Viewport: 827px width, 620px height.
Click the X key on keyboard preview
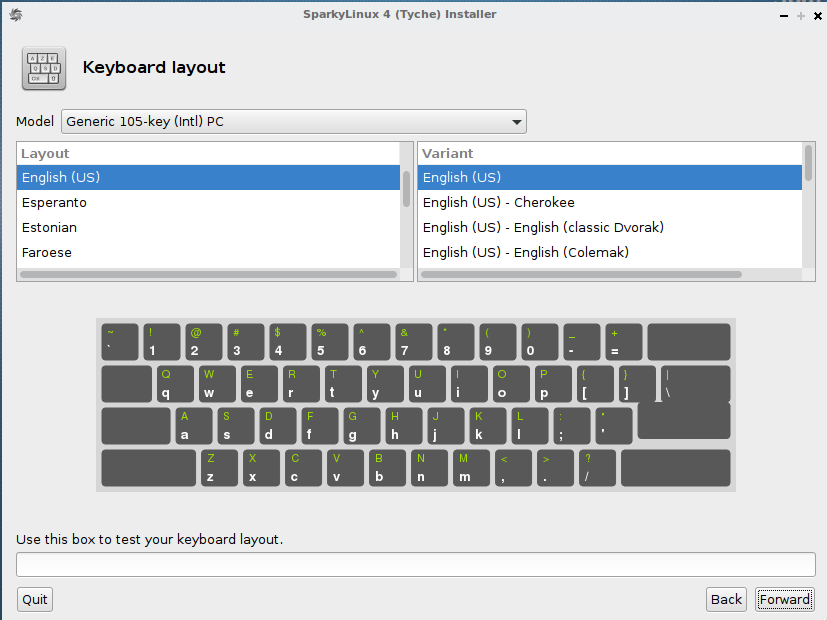point(262,468)
